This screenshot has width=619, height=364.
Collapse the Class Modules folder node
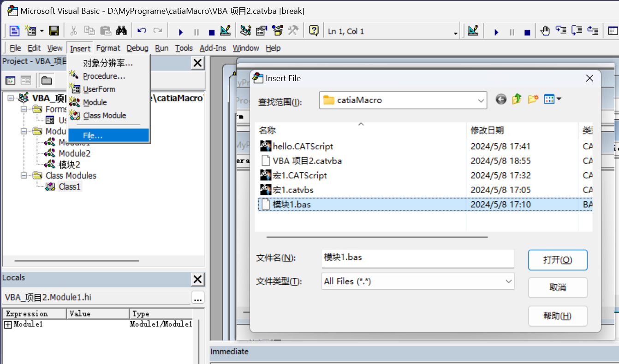(24, 176)
